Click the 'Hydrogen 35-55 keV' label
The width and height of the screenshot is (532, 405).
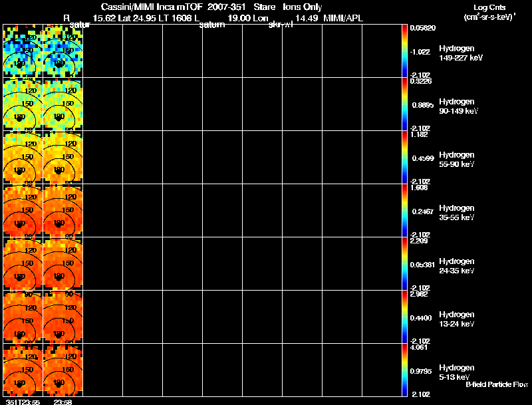[x=457, y=213]
